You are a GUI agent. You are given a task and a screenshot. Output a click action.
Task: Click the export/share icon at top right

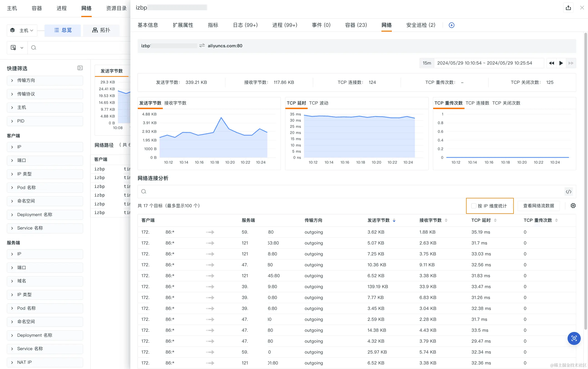[x=568, y=8]
